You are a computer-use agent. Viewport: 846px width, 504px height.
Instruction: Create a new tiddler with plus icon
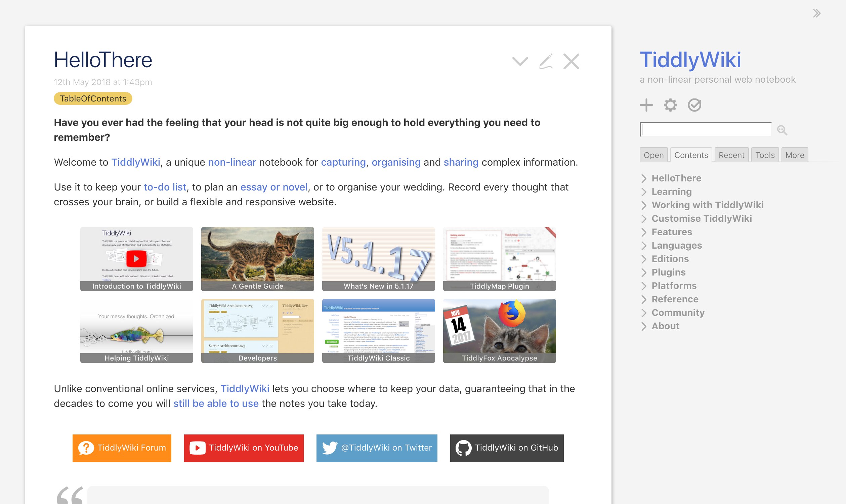pyautogui.click(x=646, y=105)
